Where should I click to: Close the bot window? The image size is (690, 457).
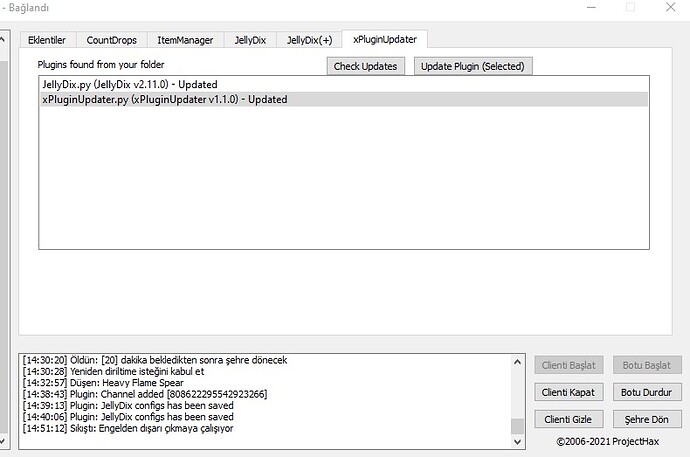pyautogui.click(x=670, y=7)
